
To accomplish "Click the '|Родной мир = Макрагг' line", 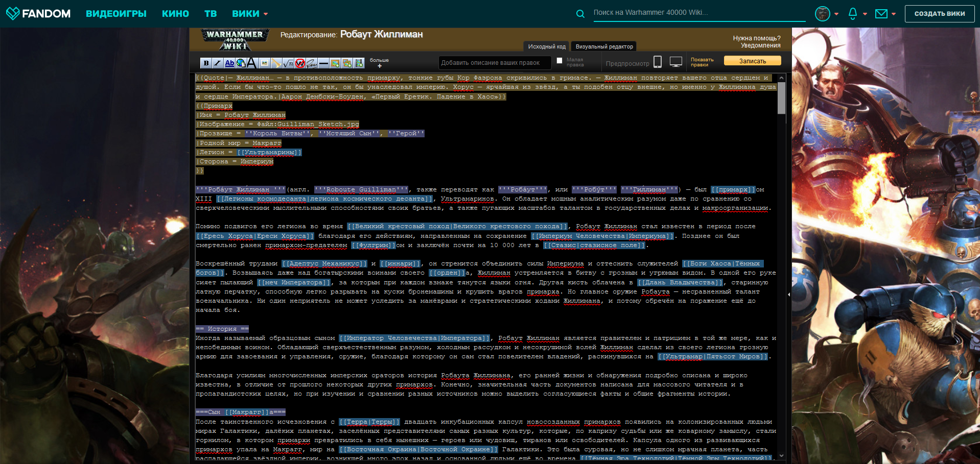I will [x=239, y=143].
